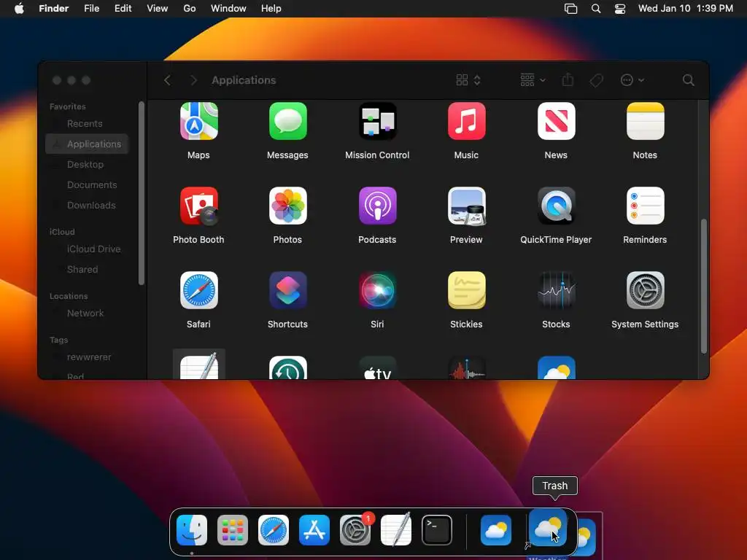
Task: Go forward in Finder navigation
Action: pos(193,80)
